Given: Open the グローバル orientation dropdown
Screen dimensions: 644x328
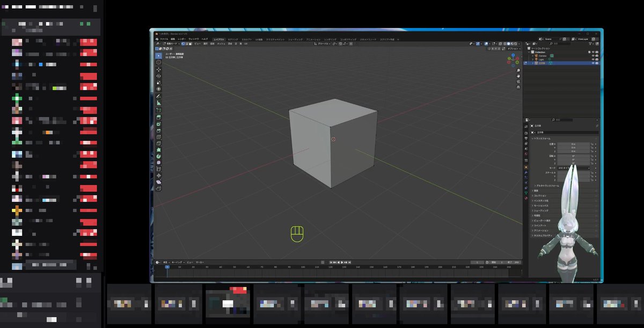Looking at the screenshot, I should click(x=323, y=44).
